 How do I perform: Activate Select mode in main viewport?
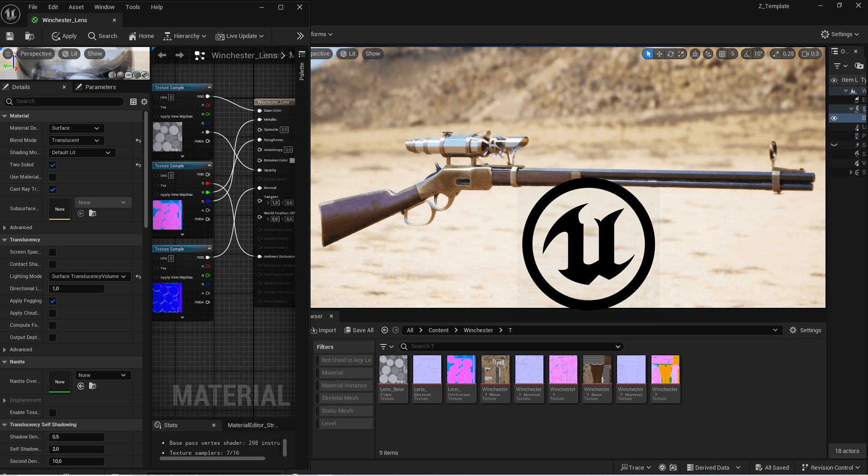click(648, 54)
